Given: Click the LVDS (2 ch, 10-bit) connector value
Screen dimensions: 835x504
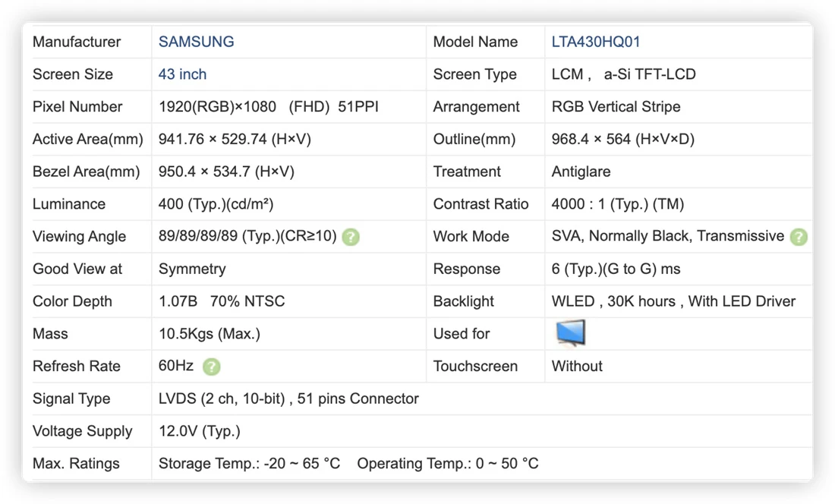Looking at the screenshot, I should click(288, 399).
